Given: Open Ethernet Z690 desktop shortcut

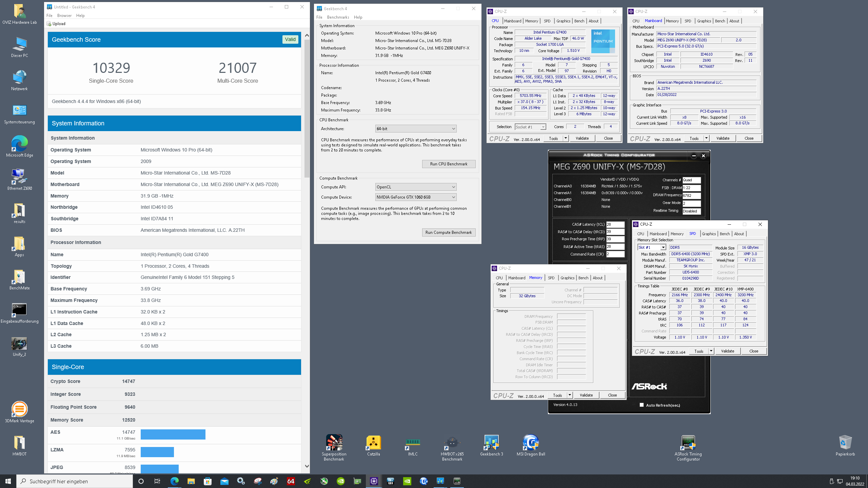Looking at the screenshot, I should (19, 180).
